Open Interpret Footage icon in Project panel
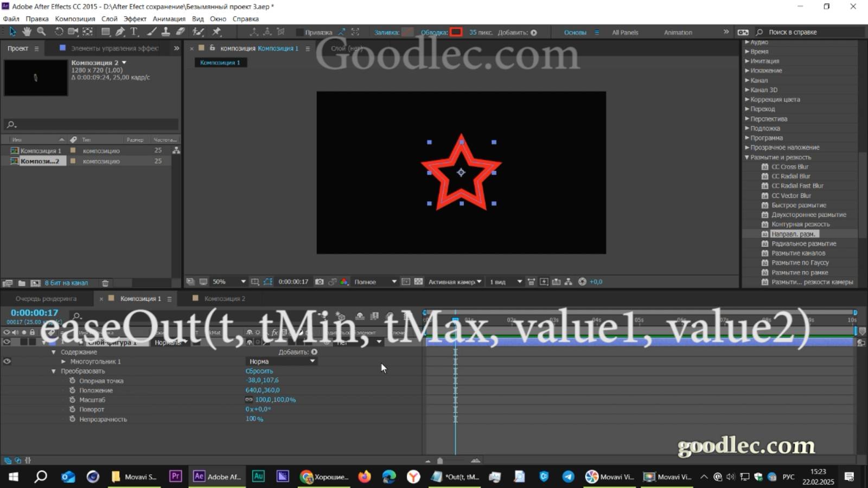868x488 pixels. tap(8, 283)
